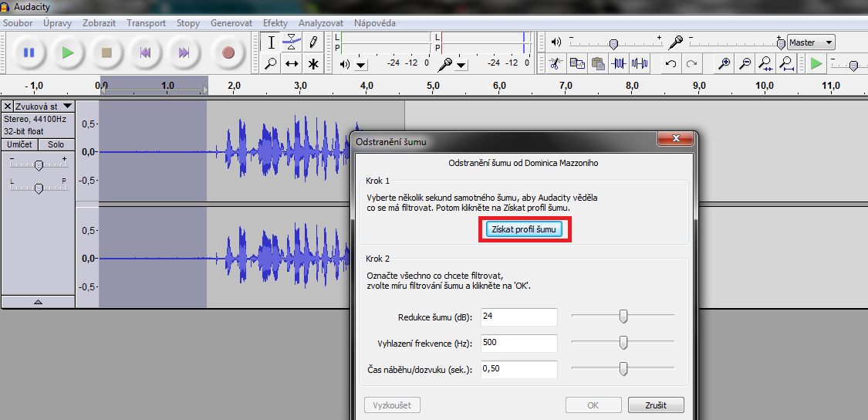Viewport: 868px width, 420px height.
Task: Open the playback meter dropdown arrow
Action: [x=361, y=66]
